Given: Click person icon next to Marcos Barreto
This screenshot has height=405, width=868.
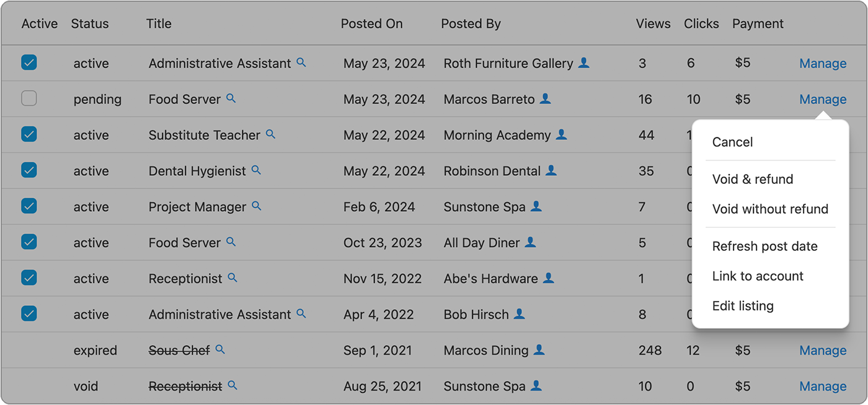Looking at the screenshot, I should [x=545, y=98].
